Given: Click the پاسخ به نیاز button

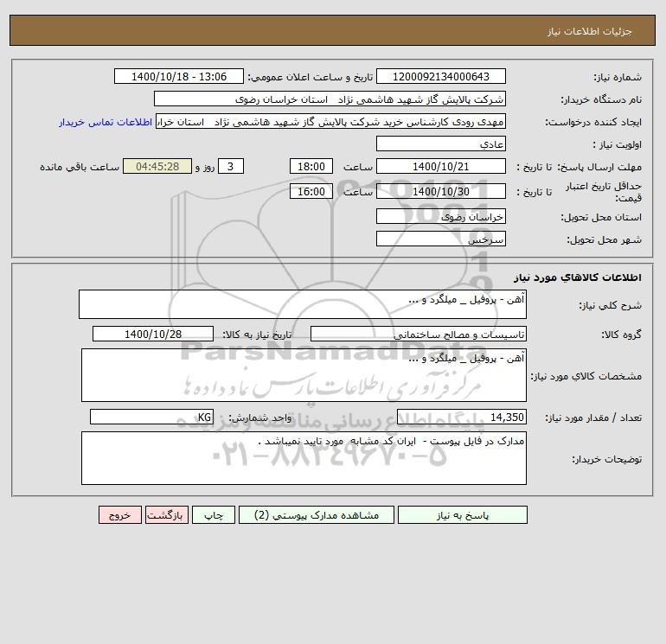Looking at the screenshot, I should (463, 515).
